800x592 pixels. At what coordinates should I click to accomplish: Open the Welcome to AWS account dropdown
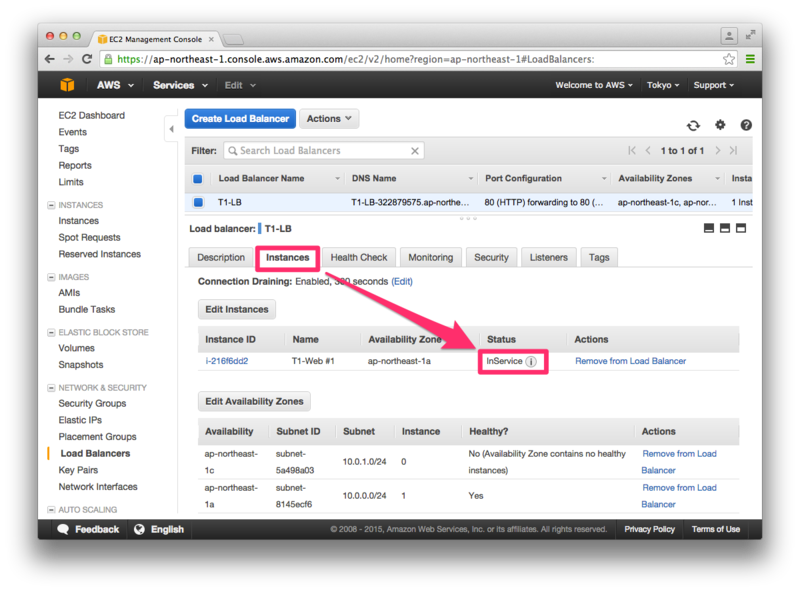594,85
